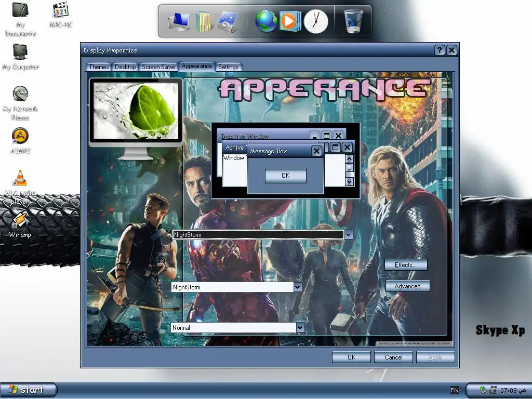The height and width of the screenshot is (399, 532).
Task: Click the Active Window title text
Action: (234, 147)
